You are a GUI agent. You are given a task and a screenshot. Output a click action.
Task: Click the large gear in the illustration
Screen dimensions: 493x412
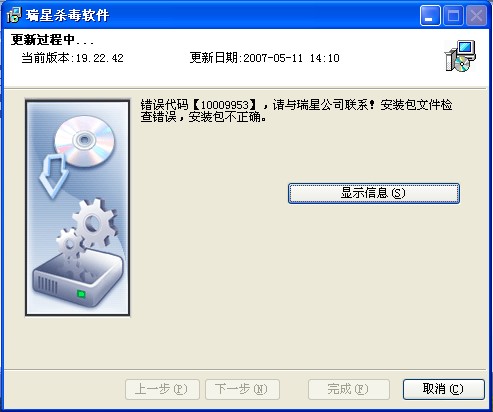pyautogui.click(x=94, y=222)
